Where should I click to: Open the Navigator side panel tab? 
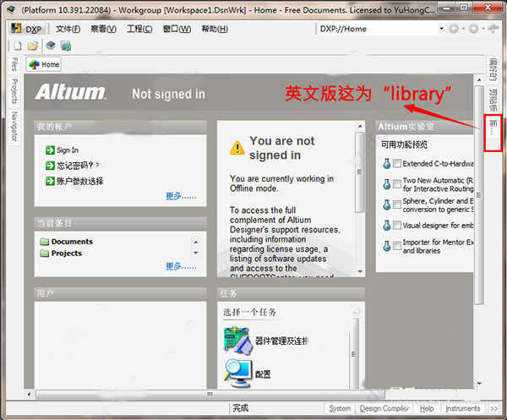14,126
